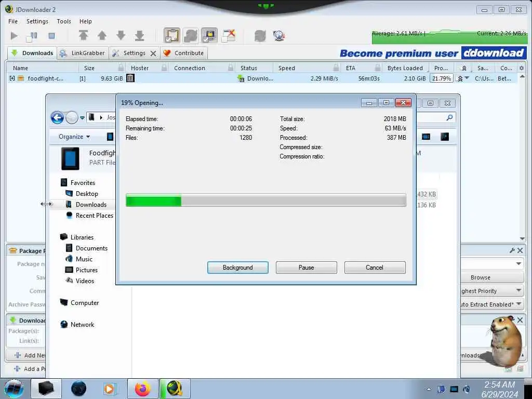This screenshot has height=399, width=532.
Task: Click the 21.79% progress cell
Action: click(442, 78)
